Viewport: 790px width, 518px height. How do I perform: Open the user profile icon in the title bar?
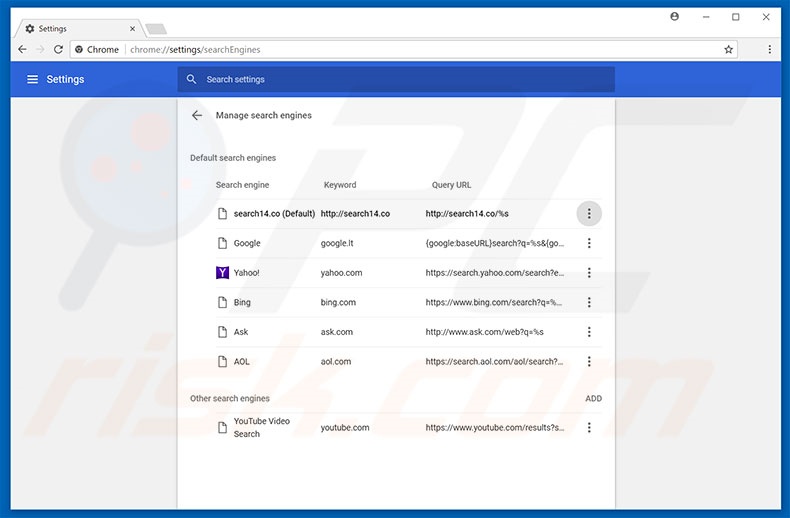(x=675, y=17)
